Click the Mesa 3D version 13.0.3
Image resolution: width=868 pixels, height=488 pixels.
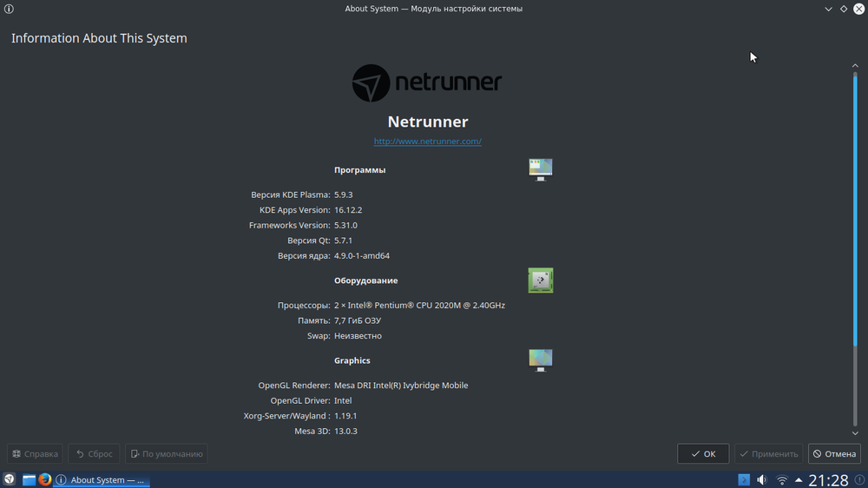click(345, 431)
